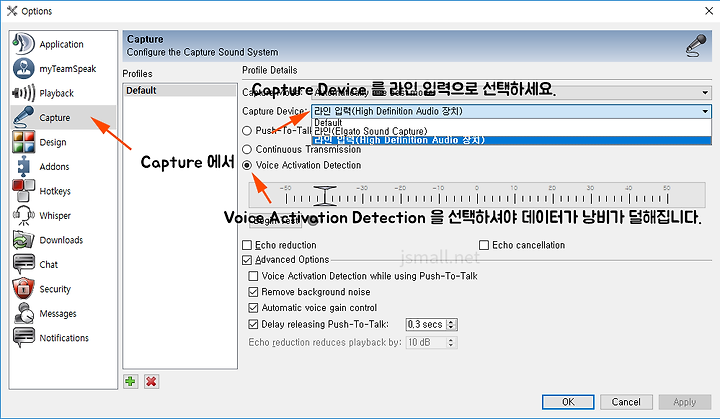Enable Echo reduction checkbox

[247, 245]
